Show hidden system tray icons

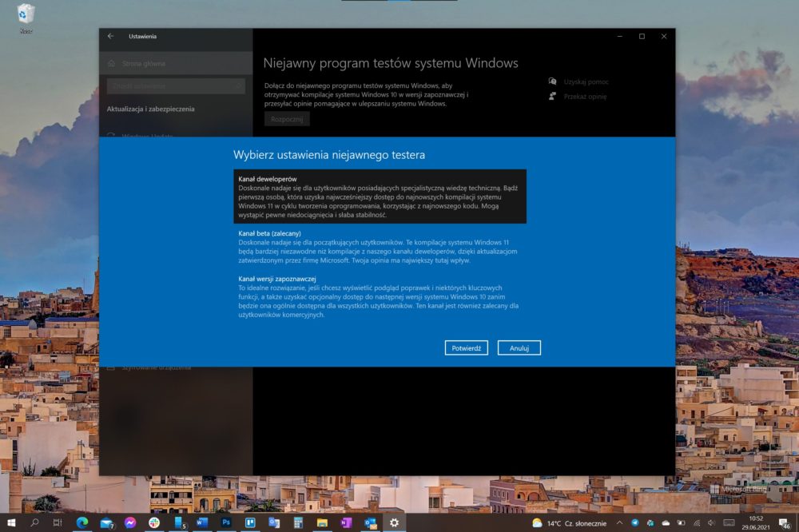(x=620, y=523)
